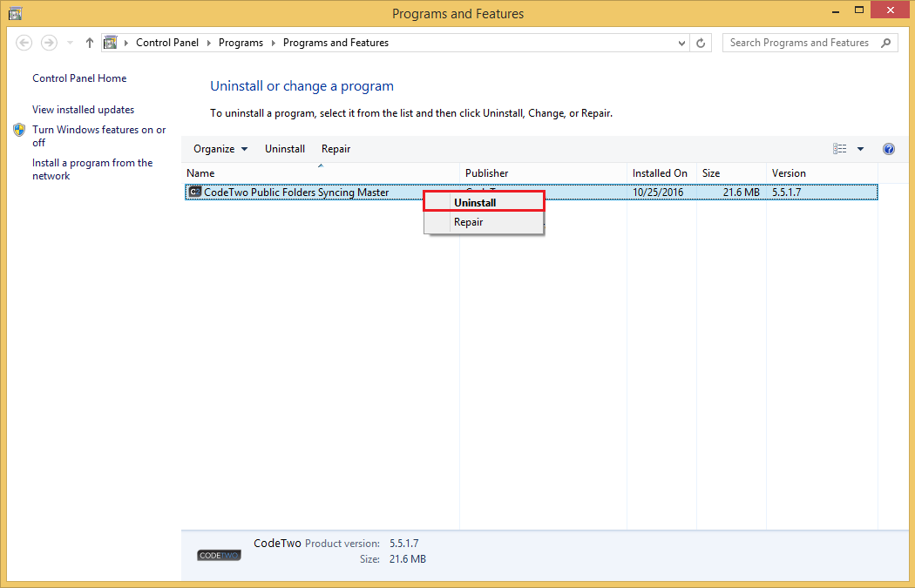The image size is (915, 588).
Task: Click the 5.5.1.7 version cell in the list
Action: [787, 193]
